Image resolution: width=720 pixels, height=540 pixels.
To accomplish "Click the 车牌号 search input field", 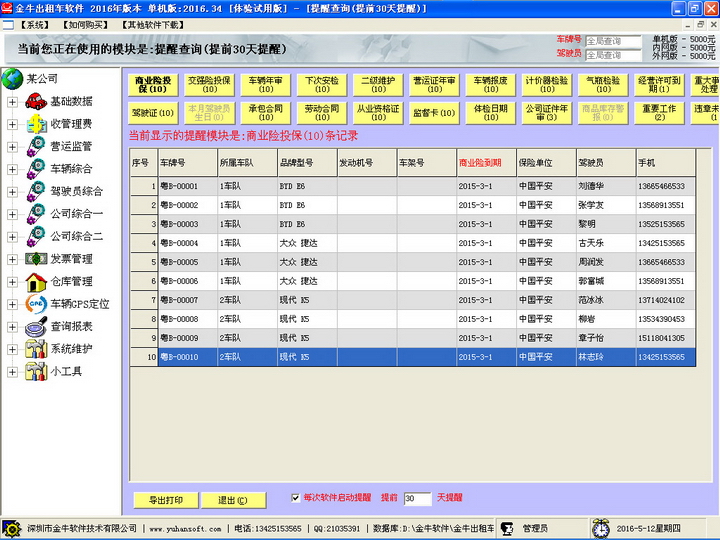I will [x=615, y=41].
